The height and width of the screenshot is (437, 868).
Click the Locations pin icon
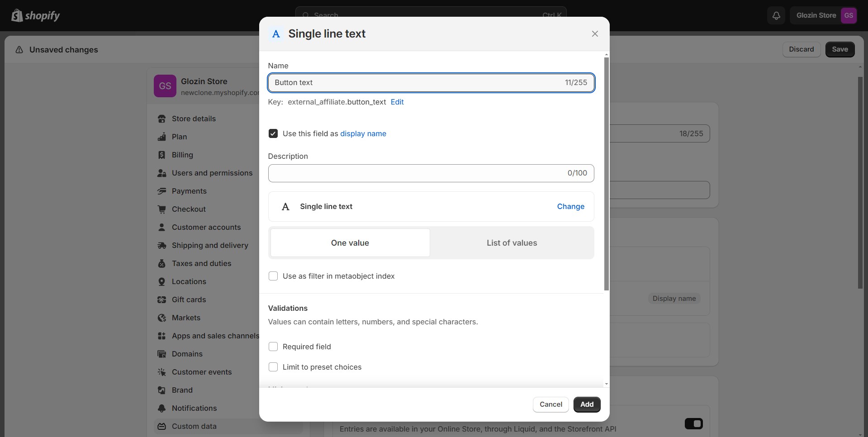pos(161,282)
